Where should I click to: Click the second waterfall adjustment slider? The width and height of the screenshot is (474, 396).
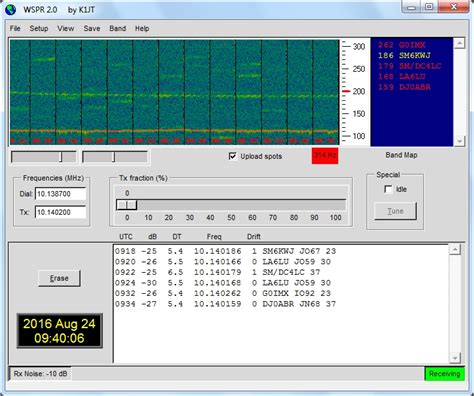pos(115,157)
